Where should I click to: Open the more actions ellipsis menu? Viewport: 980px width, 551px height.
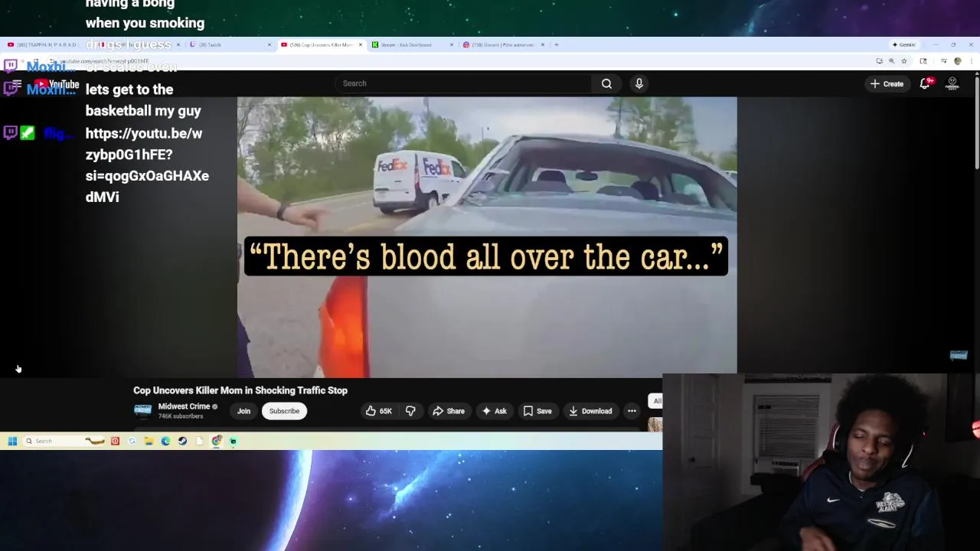coord(632,411)
